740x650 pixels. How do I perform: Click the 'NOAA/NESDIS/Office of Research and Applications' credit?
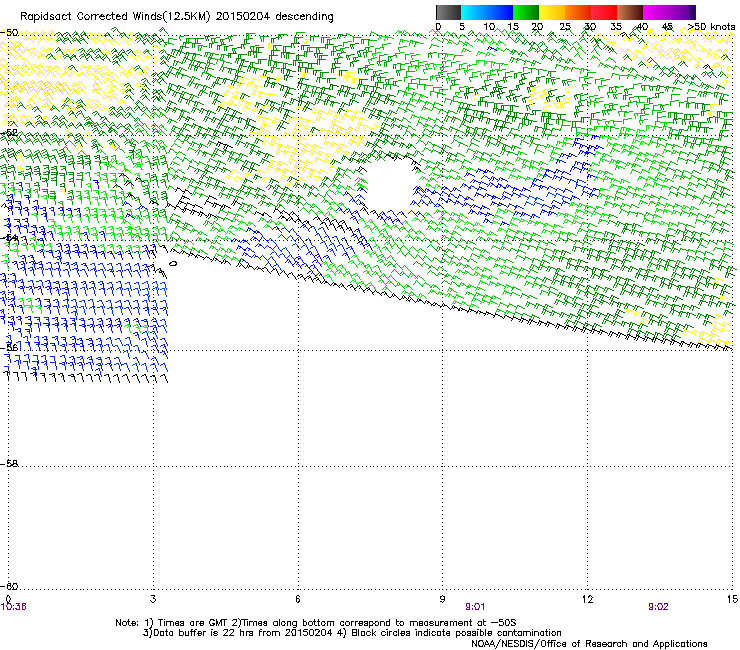[589, 644]
